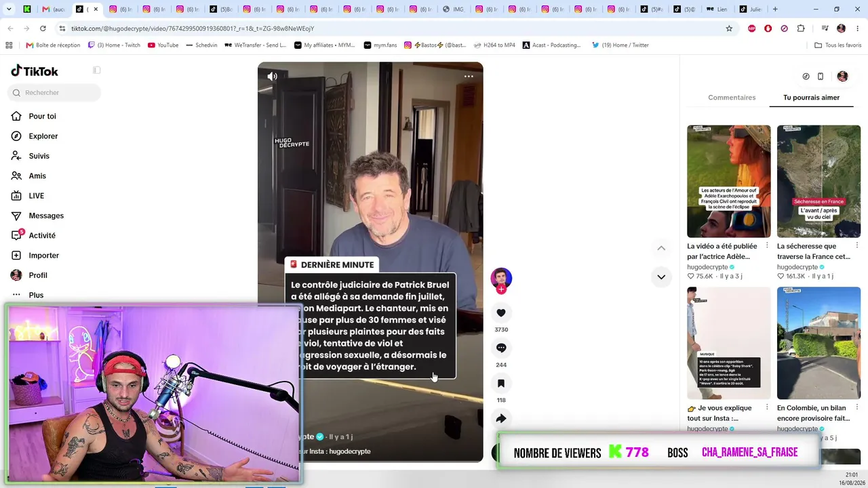Screen dimensions: 868x488
Task: Open the WeTransfer bookmark
Action: point(256,45)
